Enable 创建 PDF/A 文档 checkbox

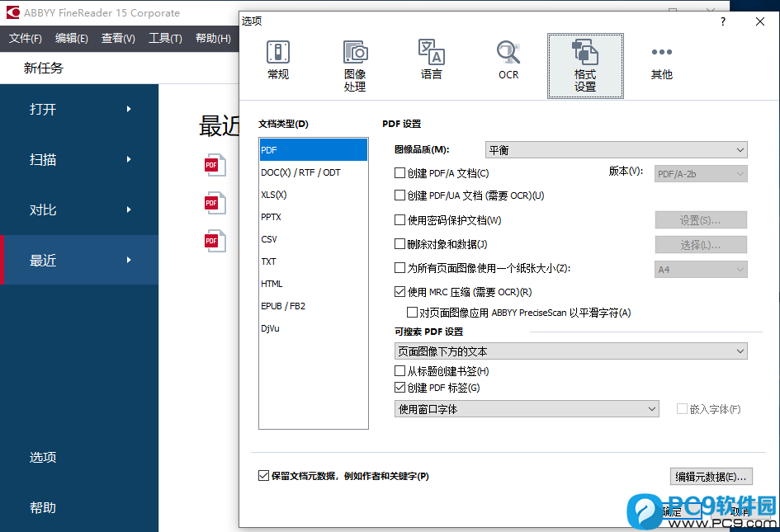click(x=399, y=172)
